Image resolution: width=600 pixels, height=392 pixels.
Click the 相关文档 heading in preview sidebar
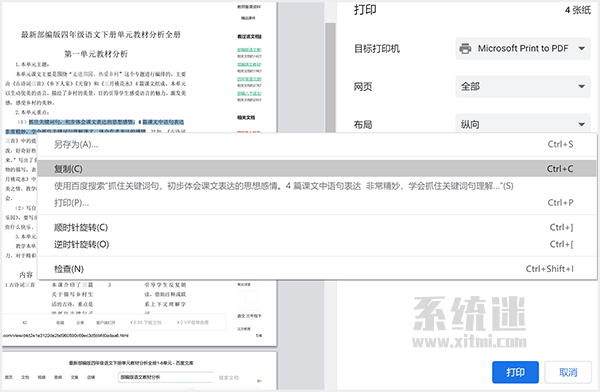[x=246, y=118]
